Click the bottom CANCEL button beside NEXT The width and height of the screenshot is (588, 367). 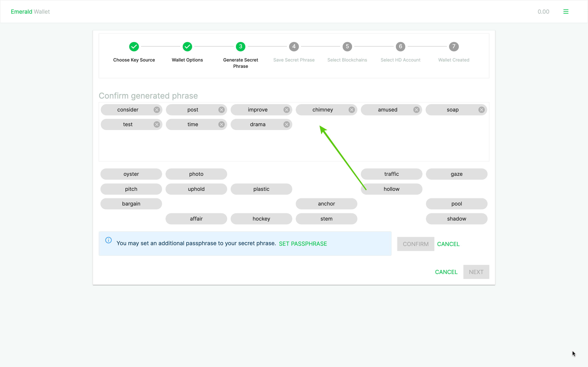coord(446,272)
